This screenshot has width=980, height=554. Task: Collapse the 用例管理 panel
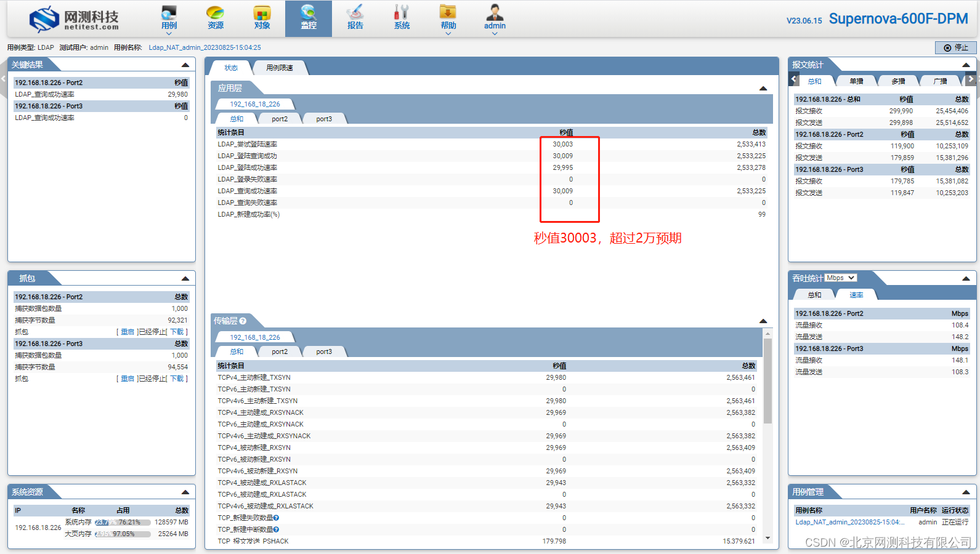click(966, 492)
